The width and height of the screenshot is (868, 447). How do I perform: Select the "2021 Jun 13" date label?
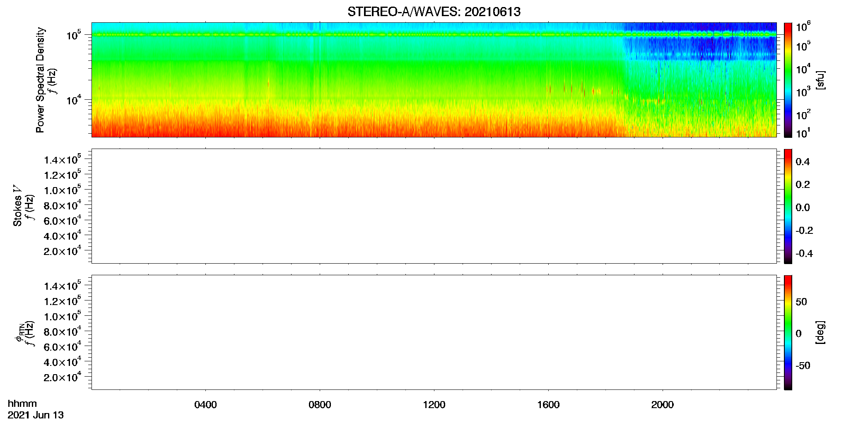pos(36,415)
